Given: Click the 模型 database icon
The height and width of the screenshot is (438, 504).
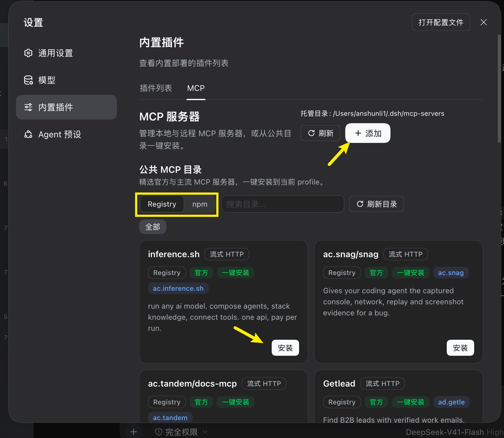Looking at the screenshot, I should click(x=28, y=80).
